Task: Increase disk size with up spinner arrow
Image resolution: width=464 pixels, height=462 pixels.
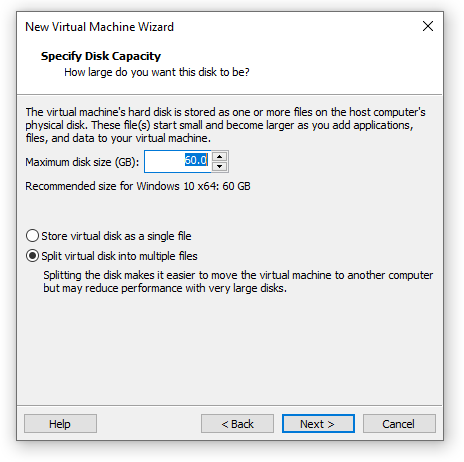Action: click(x=219, y=156)
